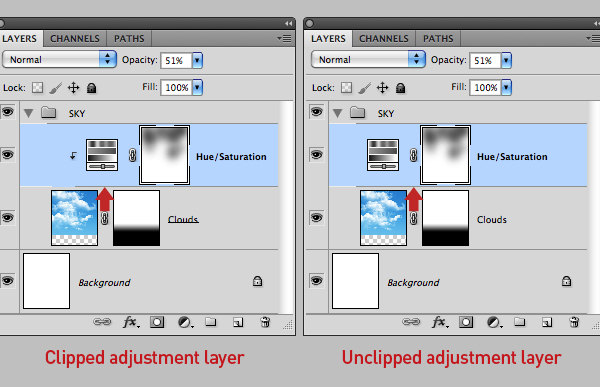This screenshot has width=600, height=387.
Task: Open left panel options menu
Action: (x=285, y=39)
